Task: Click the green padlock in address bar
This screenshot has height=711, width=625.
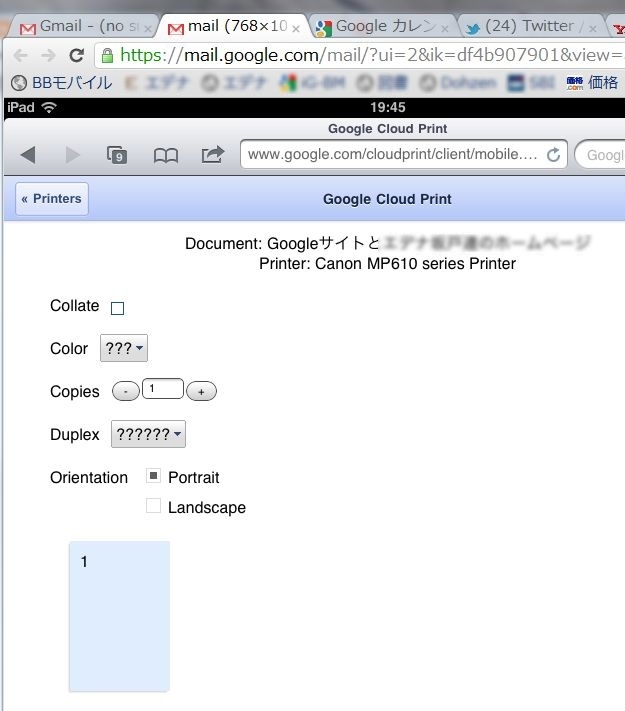Action: (x=107, y=55)
